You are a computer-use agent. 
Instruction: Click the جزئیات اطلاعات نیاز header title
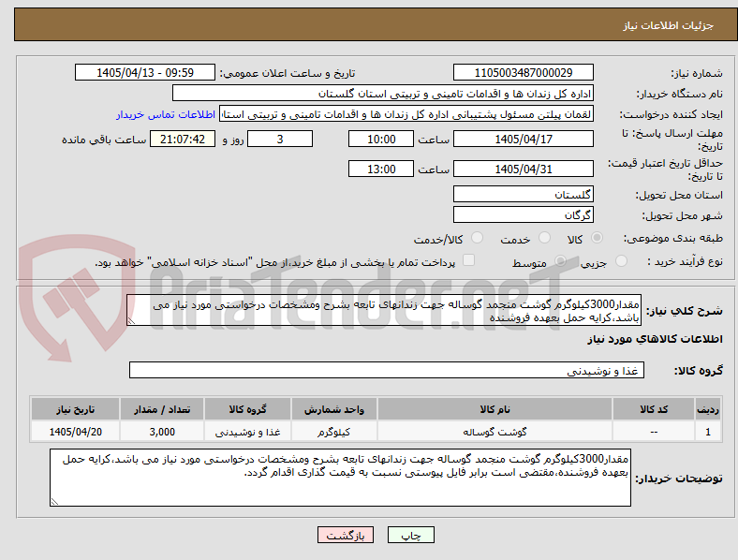669,25
